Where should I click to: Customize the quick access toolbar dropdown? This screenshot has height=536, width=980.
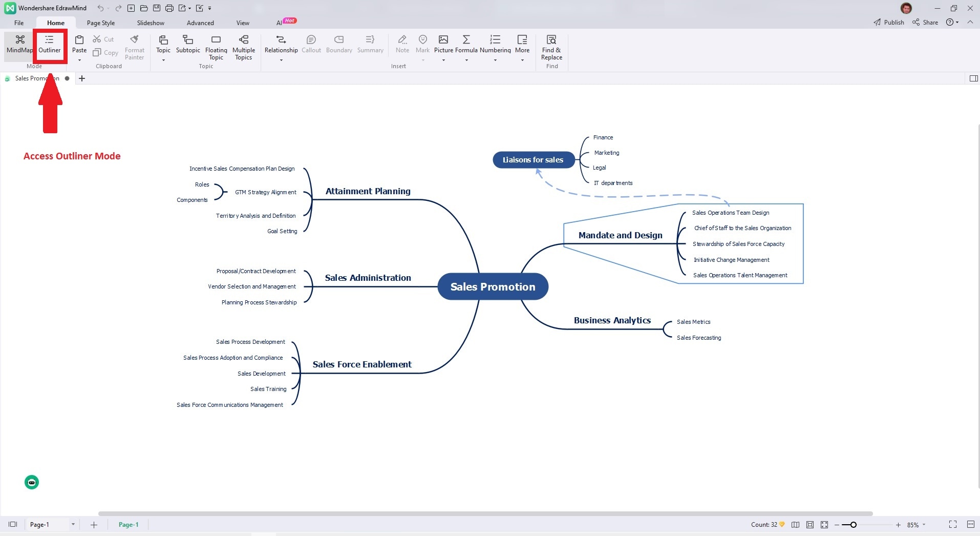point(209,8)
